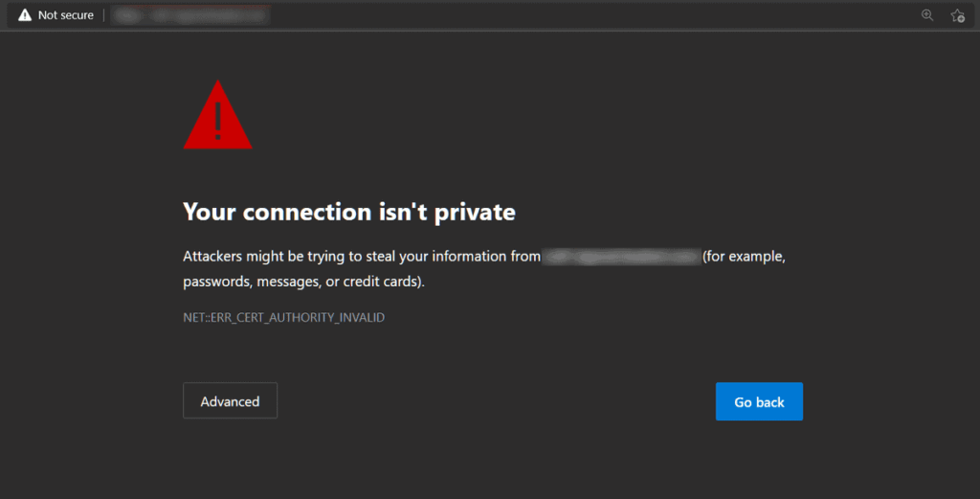Screen dimensions: 980x499
Task: Click the blue Go back button
Action: coord(759,401)
